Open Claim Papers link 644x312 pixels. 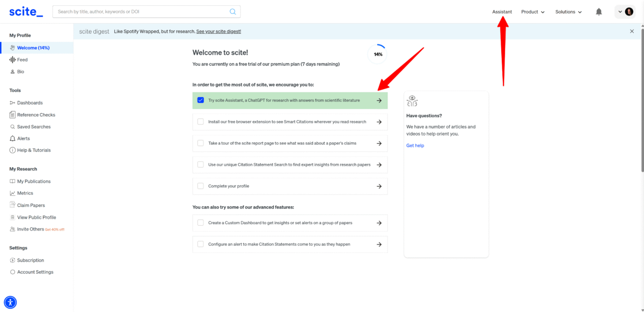coord(31,205)
